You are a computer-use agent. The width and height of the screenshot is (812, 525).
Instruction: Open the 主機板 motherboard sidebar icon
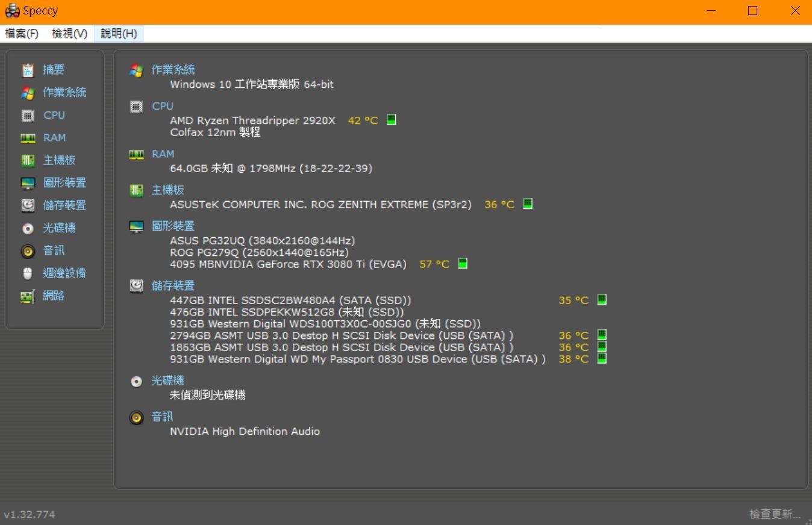click(28, 160)
